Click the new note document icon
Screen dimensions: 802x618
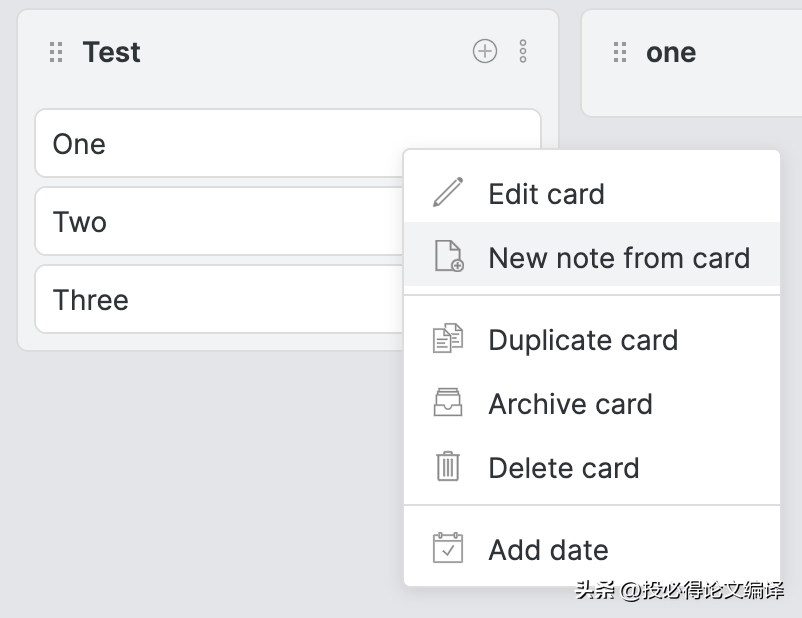(449, 256)
